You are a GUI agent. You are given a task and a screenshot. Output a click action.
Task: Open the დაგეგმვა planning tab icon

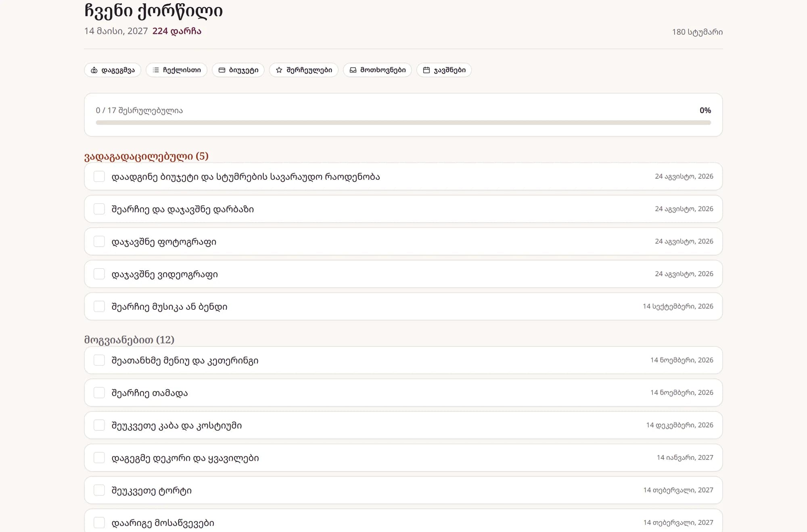click(94, 70)
